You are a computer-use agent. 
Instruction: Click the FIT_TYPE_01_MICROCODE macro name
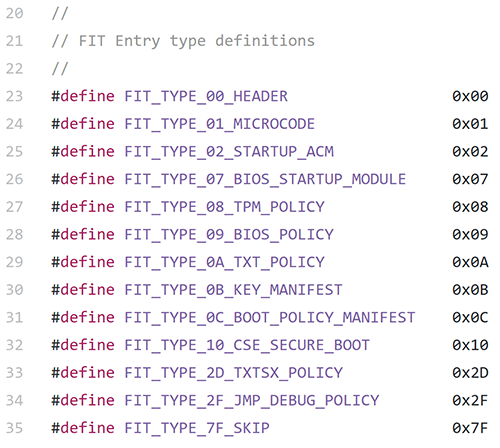(220, 124)
